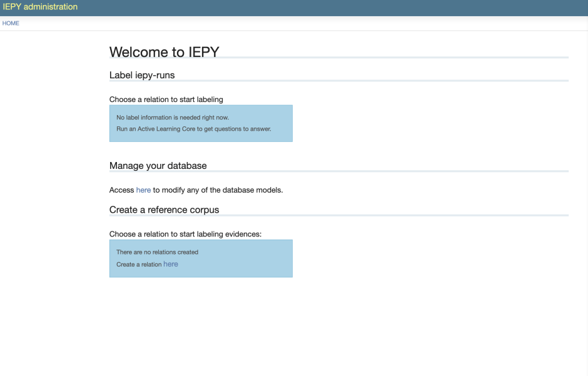The width and height of the screenshot is (588, 376).
Task: Follow the 'here' link to database models
Action: coord(143,190)
